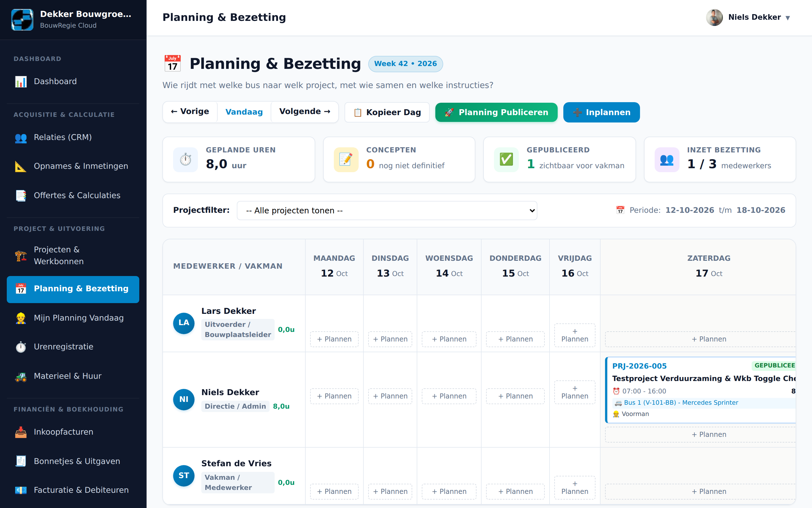This screenshot has height=508, width=812.
Task: Jump to Vandaag
Action: point(244,112)
